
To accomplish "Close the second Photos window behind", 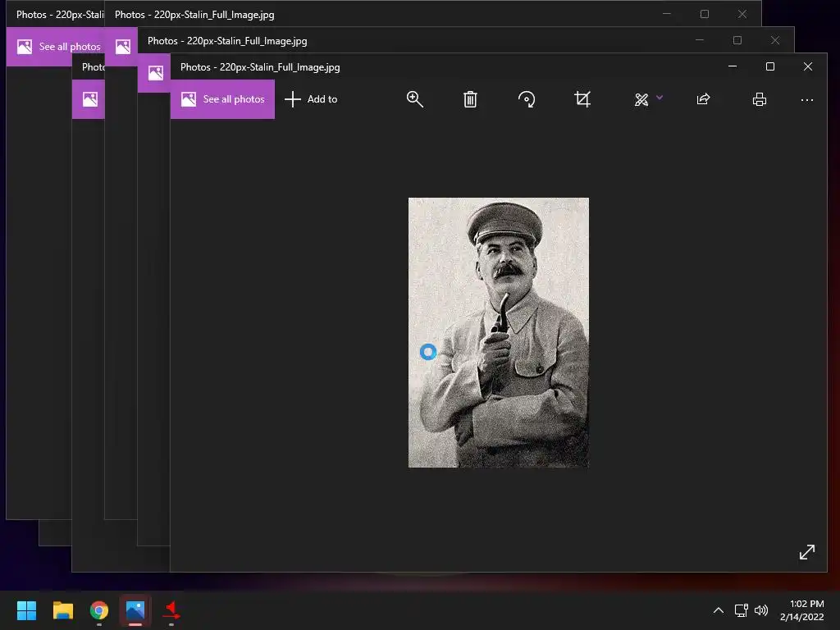I will tap(774, 40).
